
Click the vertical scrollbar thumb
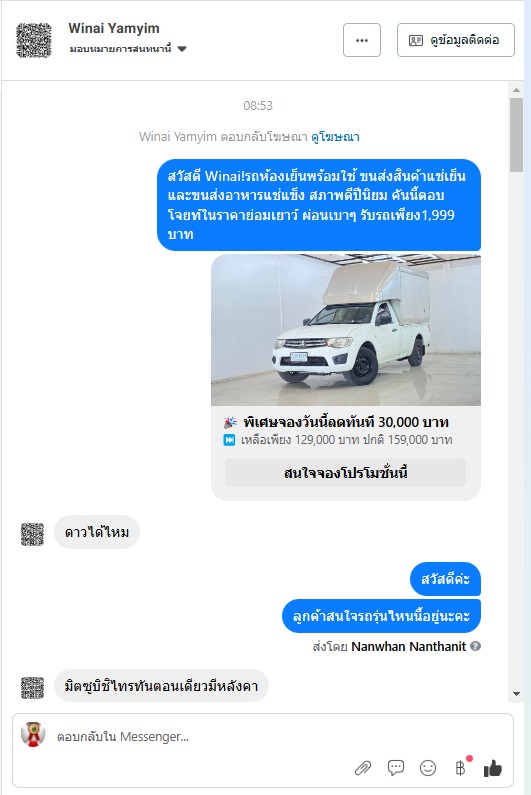click(516, 135)
